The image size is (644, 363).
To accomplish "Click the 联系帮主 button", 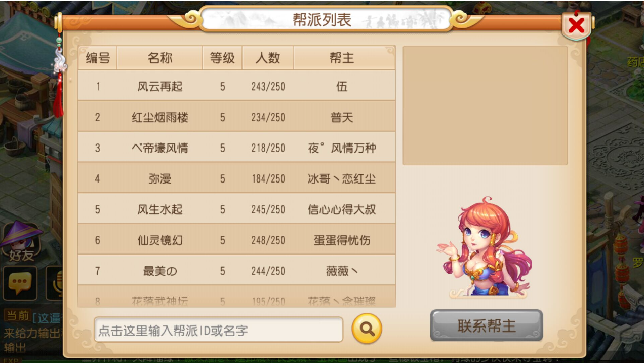I will [487, 325].
